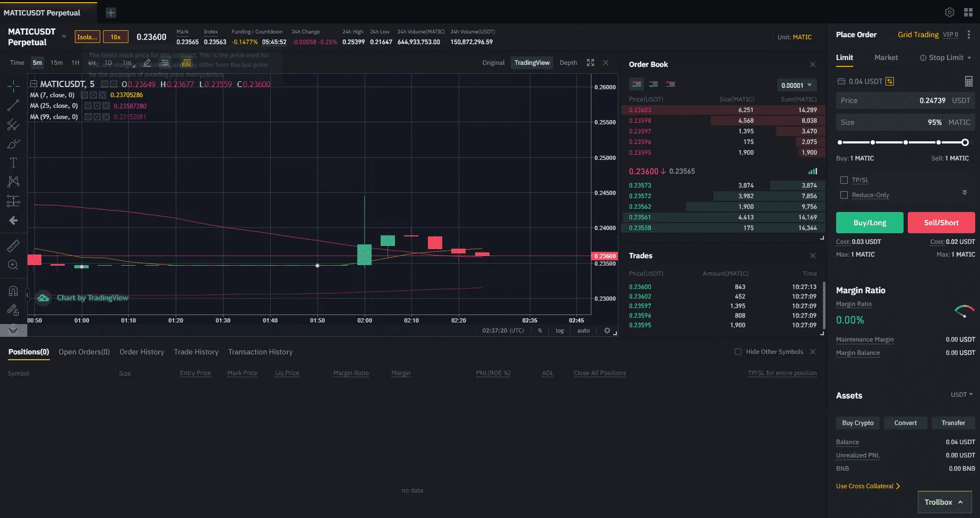Image resolution: width=980 pixels, height=518 pixels.
Task: Click the end handle of size slider
Action: point(965,142)
